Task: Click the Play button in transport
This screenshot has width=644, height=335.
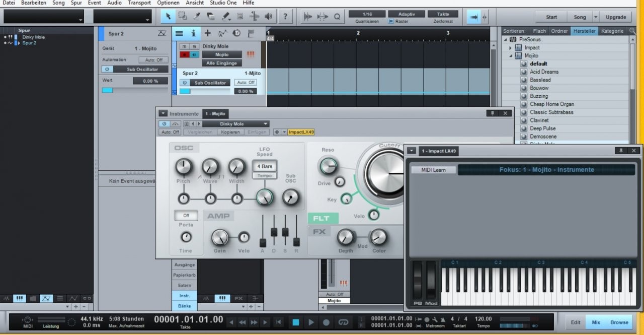Action: pos(311,322)
